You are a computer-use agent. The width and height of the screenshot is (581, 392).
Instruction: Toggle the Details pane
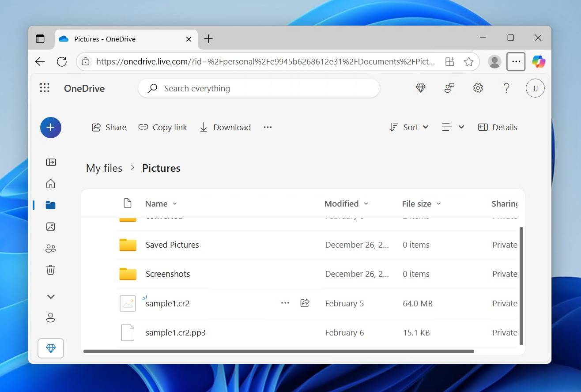tap(498, 127)
